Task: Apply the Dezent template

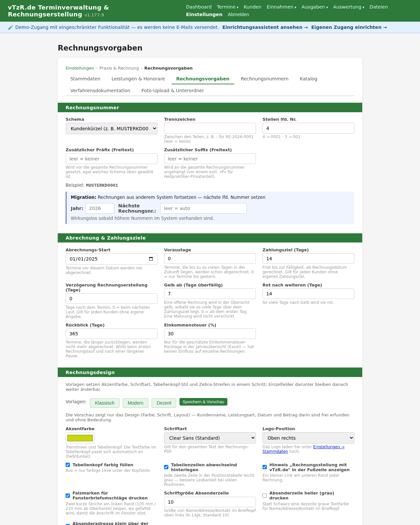Action: [164, 403]
